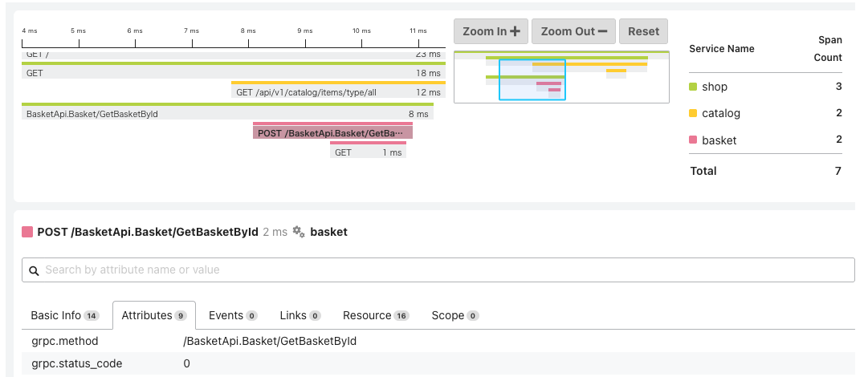Focus the attribute search field
This screenshot has height=377, width=868.
[442, 270]
